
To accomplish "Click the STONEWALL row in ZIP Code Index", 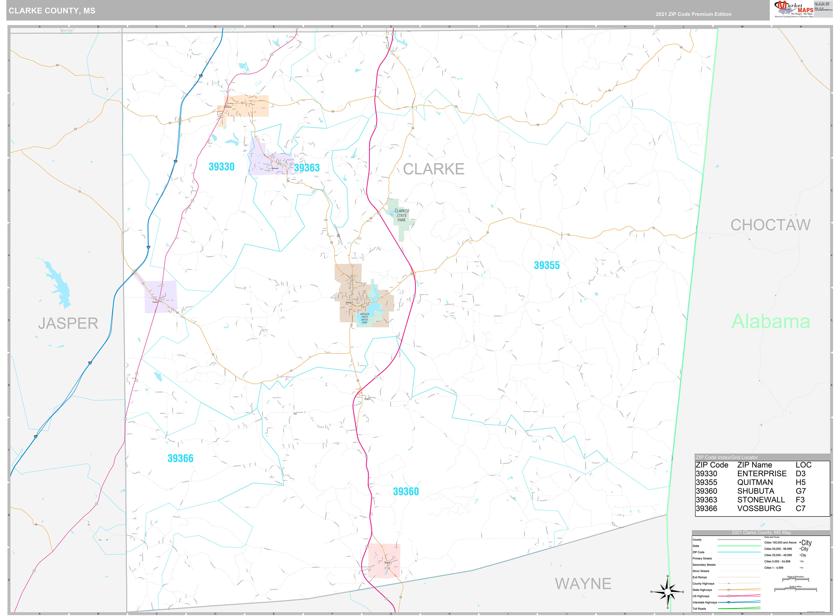I will [761, 500].
